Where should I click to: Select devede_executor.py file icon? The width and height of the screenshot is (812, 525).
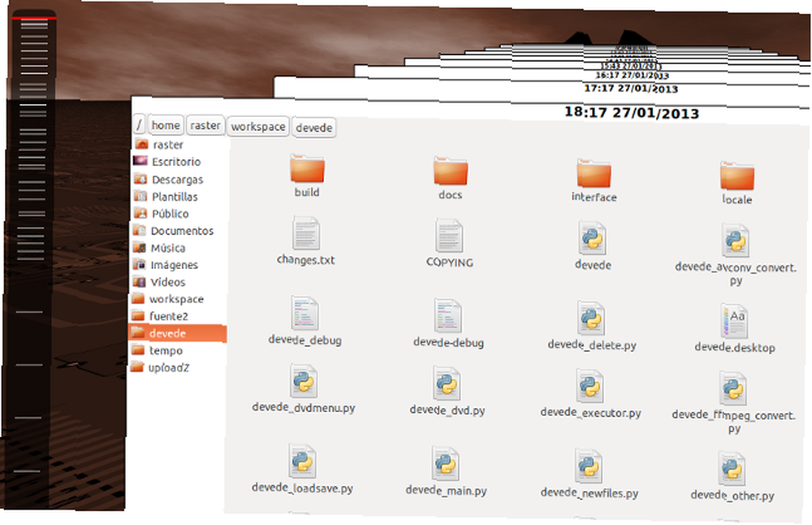tap(590, 387)
